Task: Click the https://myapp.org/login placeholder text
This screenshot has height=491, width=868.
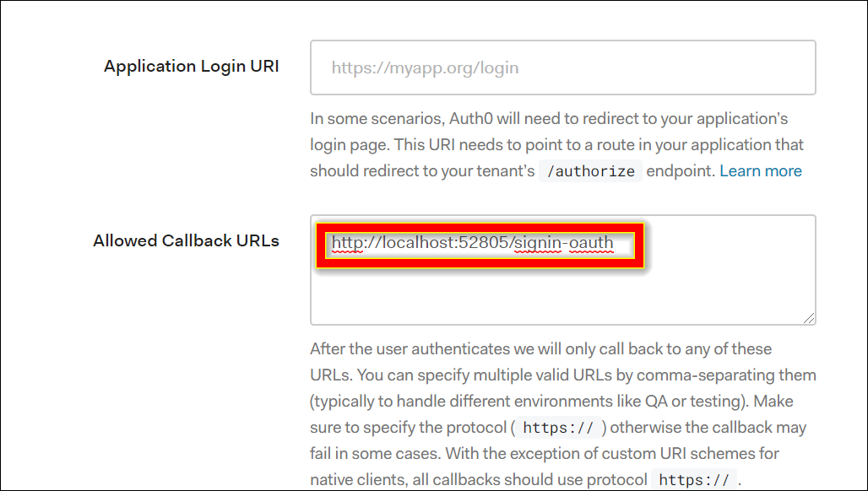Action: click(x=427, y=67)
